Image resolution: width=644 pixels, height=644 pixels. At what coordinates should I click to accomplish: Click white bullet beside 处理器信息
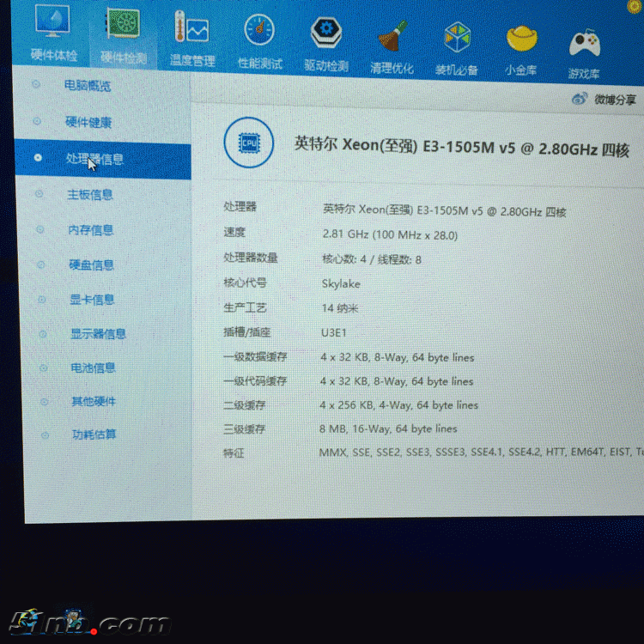pos(38,157)
